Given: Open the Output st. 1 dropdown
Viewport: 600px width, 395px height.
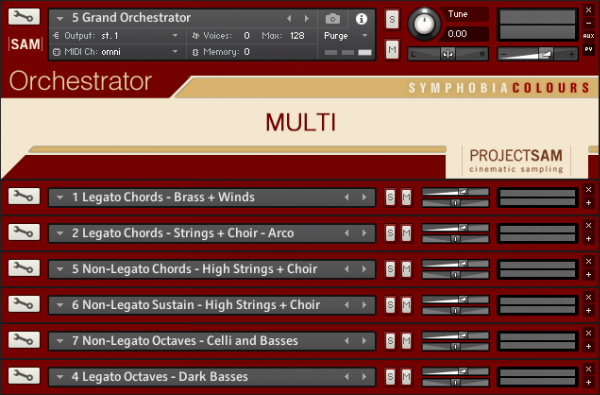Looking at the screenshot, I should [x=175, y=36].
